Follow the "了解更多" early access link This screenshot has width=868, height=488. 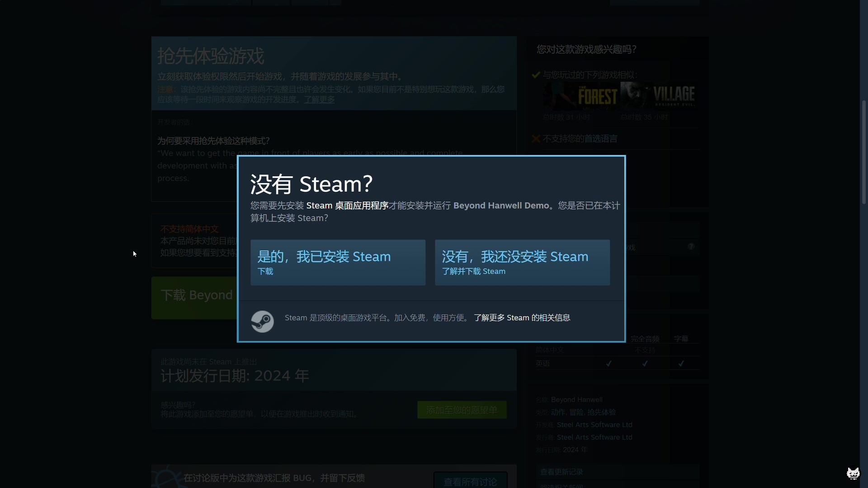point(319,99)
